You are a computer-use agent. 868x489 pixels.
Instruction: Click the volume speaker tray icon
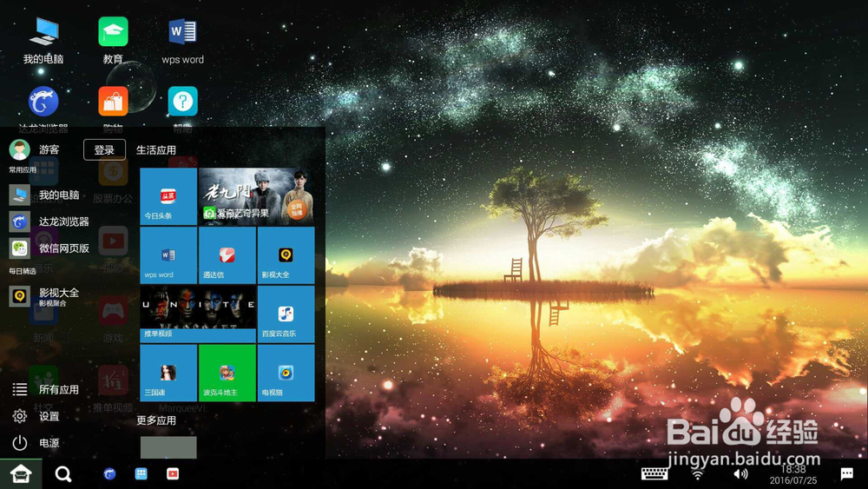click(740, 474)
